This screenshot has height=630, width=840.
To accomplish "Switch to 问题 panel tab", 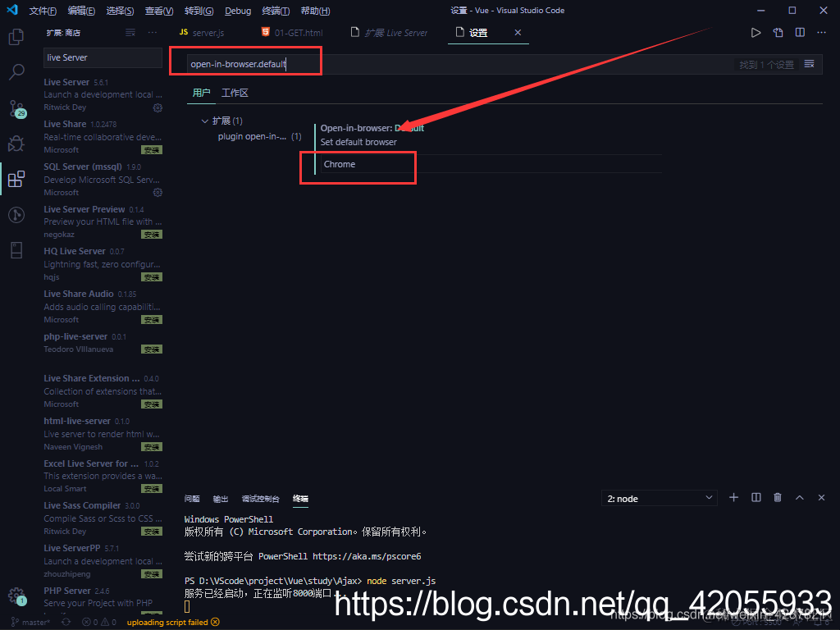I will point(192,499).
